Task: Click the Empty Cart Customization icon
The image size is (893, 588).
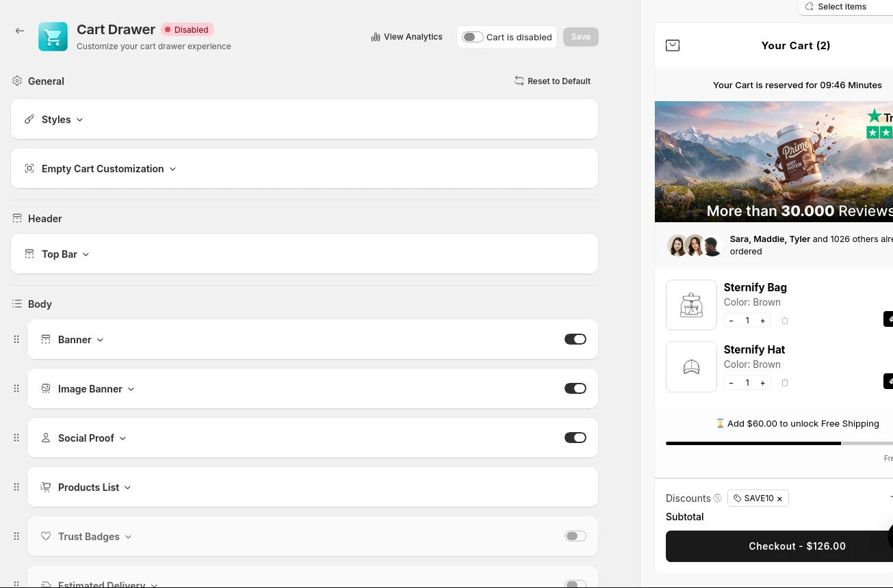Action: 29,169
